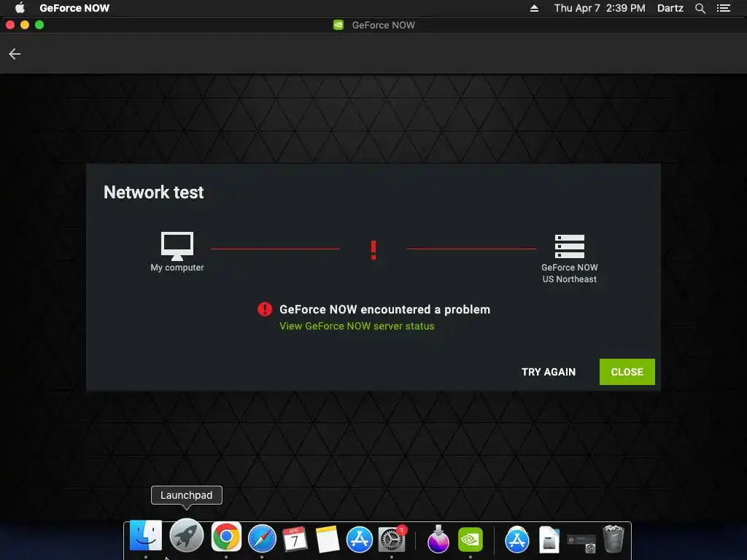The height and width of the screenshot is (560, 747).
Task: Click the 'My computer' label
Action: [177, 268]
